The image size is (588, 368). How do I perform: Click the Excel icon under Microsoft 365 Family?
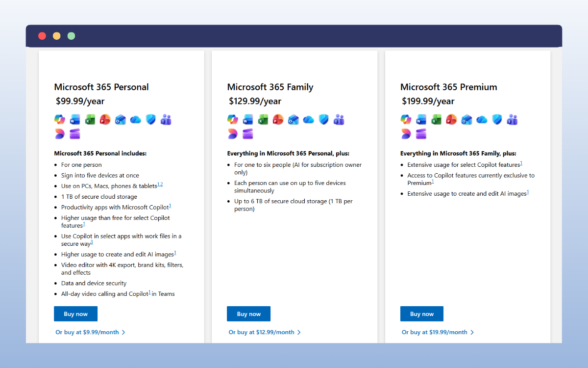[263, 119]
